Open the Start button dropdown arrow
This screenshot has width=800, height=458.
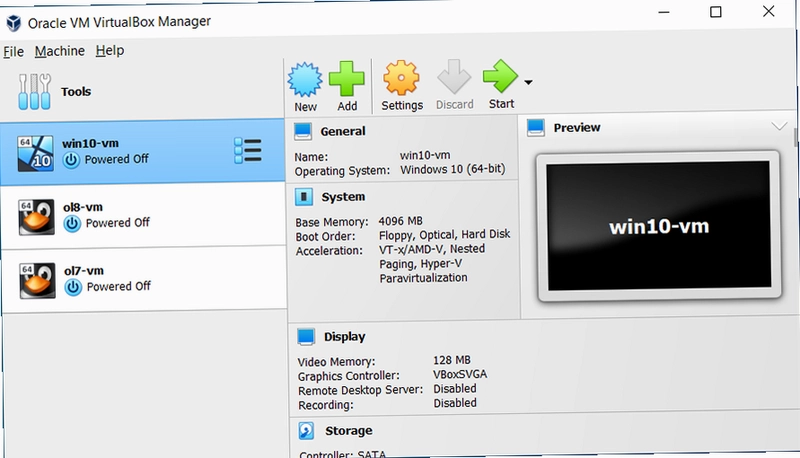click(x=529, y=82)
